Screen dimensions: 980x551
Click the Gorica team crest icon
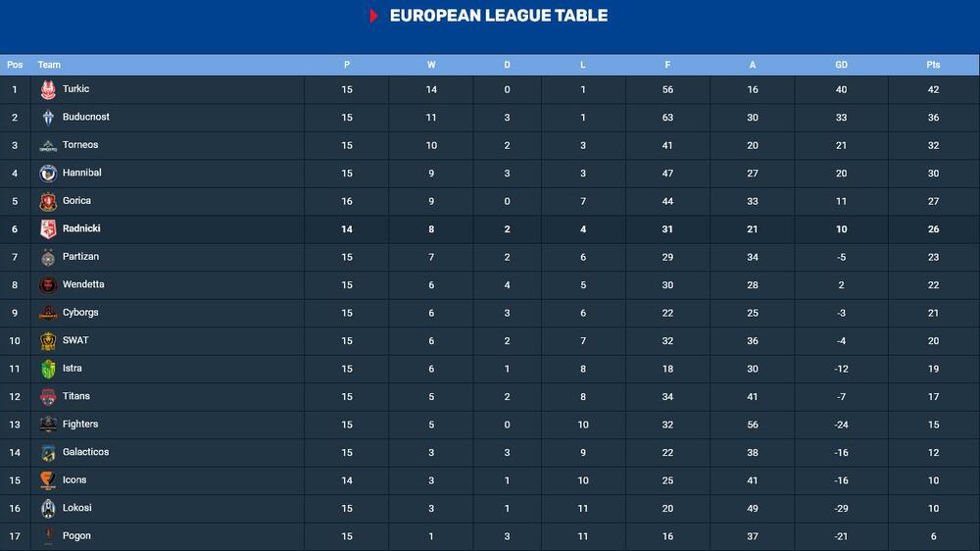pyautogui.click(x=48, y=202)
